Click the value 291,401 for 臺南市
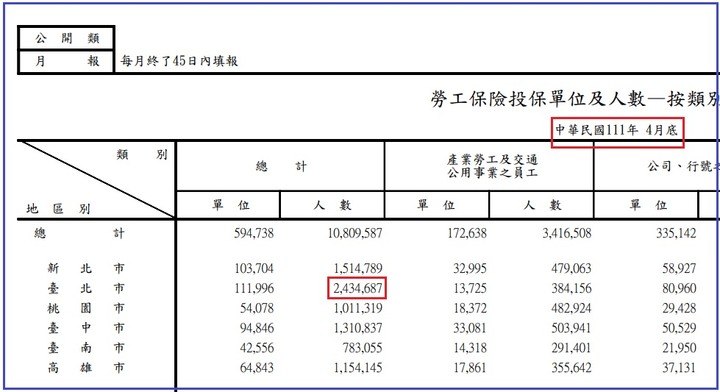 [571, 348]
